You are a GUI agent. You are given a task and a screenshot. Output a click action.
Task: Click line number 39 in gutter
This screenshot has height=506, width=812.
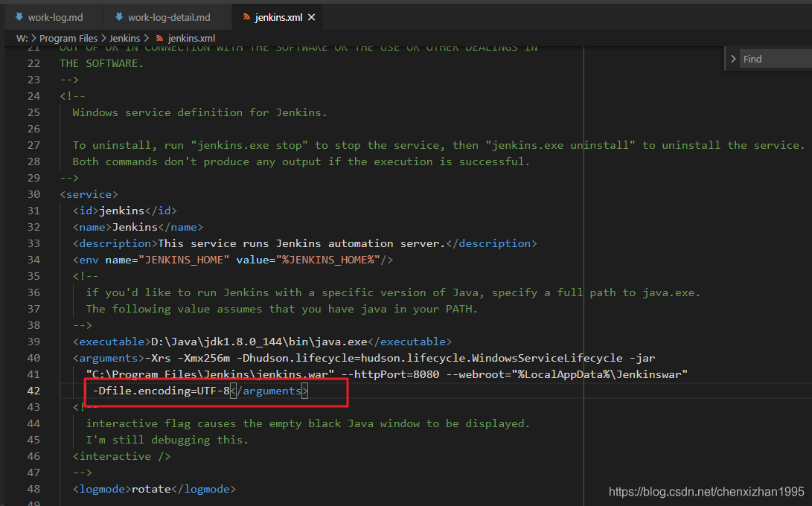33,342
